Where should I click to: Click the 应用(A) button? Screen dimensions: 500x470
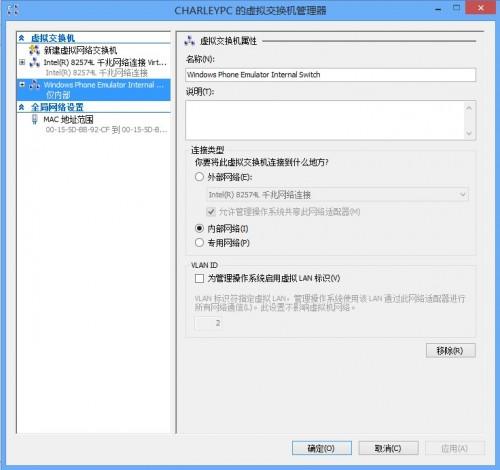[455, 448]
